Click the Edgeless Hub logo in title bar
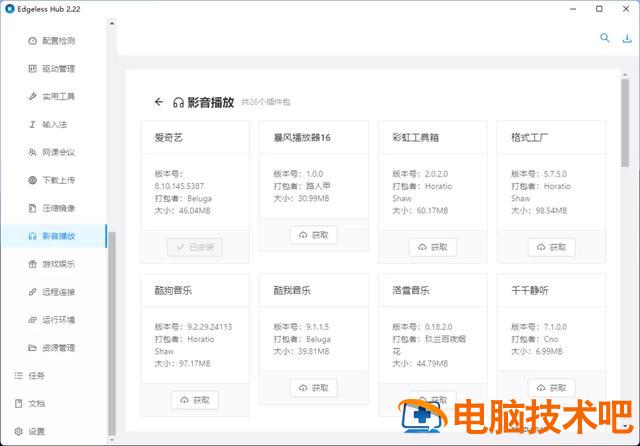640x446 pixels. coord(10,9)
